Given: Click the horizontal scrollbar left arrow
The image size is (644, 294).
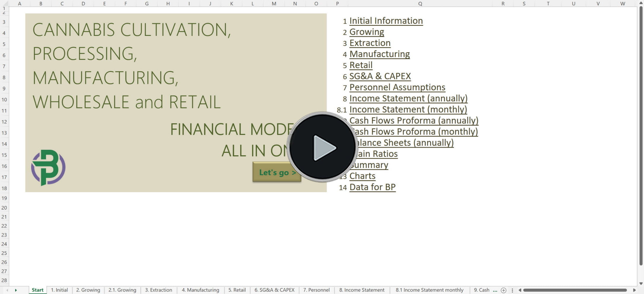Looking at the screenshot, I should click(x=520, y=290).
